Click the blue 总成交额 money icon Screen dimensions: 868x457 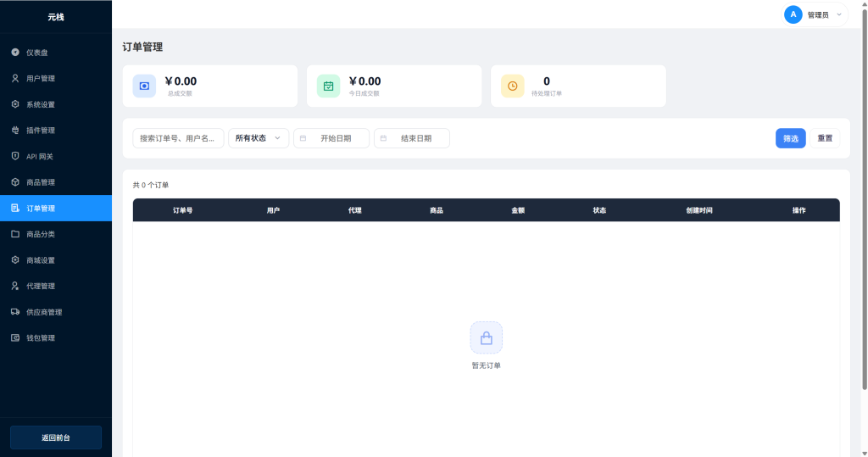point(144,86)
